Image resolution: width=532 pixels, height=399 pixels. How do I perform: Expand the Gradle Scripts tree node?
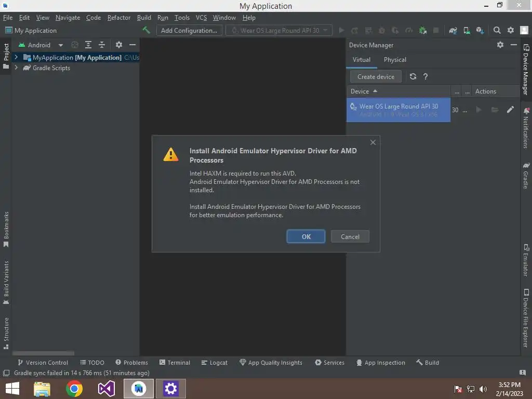pos(16,68)
